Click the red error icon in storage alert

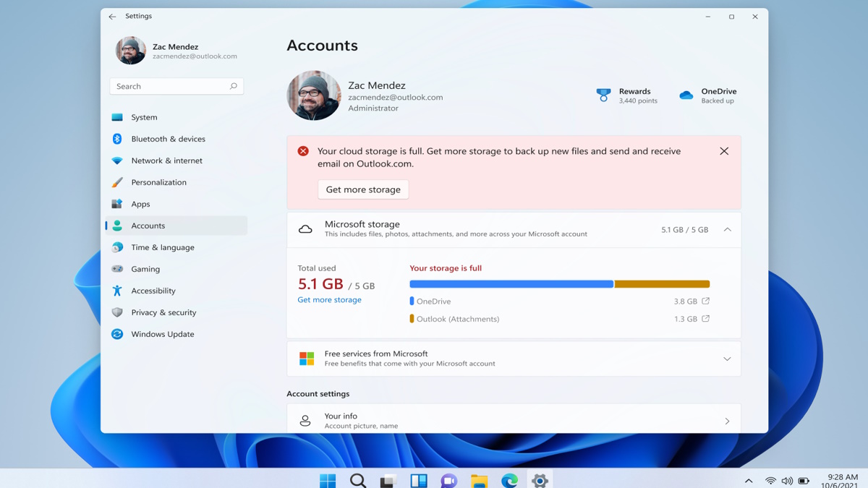pos(303,151)
